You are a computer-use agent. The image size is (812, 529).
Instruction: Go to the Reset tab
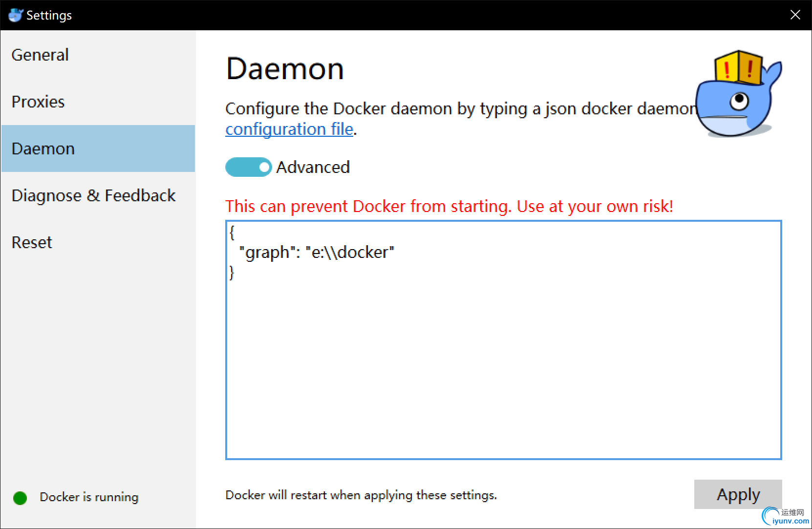pos(98,242)
